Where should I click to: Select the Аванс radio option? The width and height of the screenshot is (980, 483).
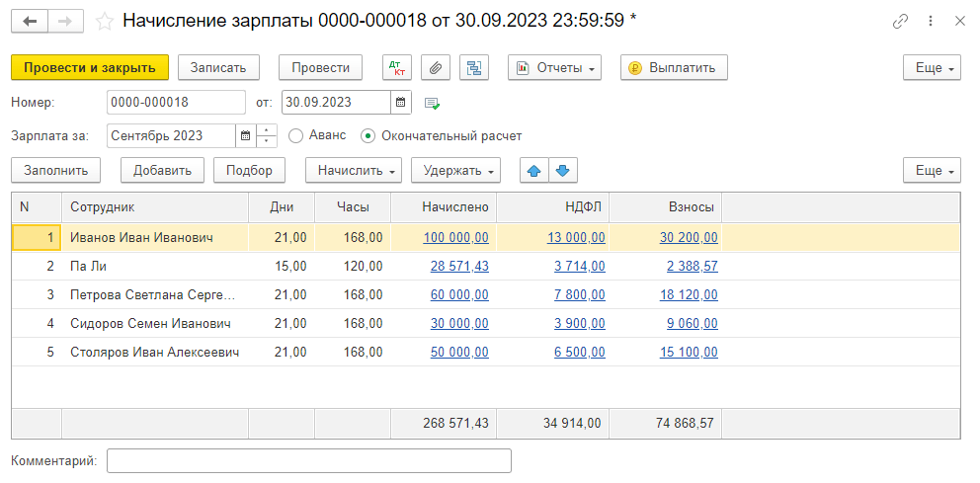click(x=295, y=135)
